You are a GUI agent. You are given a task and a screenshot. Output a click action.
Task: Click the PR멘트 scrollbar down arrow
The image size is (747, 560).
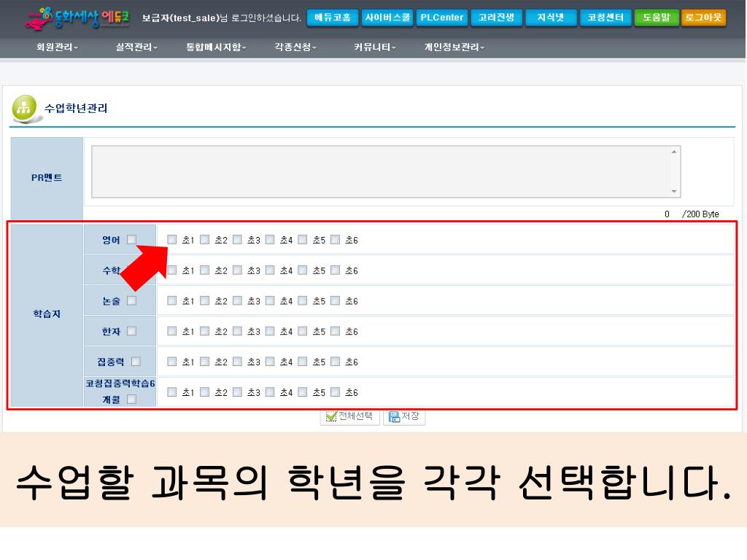674,192
